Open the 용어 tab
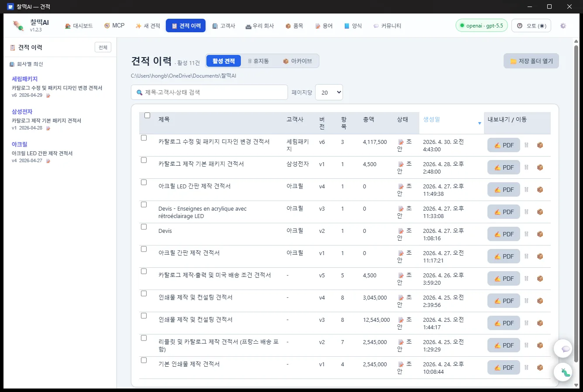Screen dimensions: 583x392 point(324,26)
